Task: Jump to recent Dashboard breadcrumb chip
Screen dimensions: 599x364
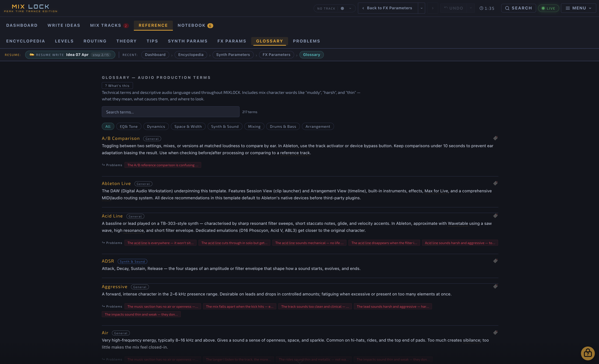Action: point(155,55)
